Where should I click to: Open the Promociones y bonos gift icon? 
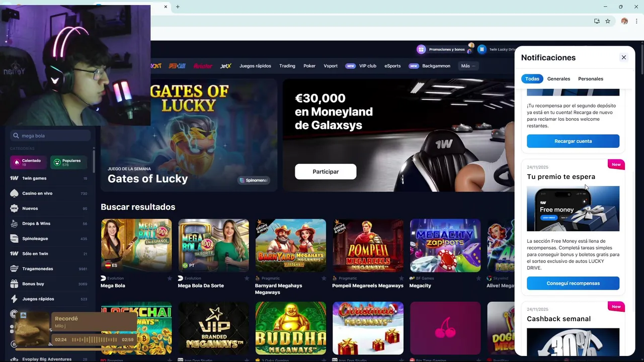pyautogui.click(x=421, y=49)
